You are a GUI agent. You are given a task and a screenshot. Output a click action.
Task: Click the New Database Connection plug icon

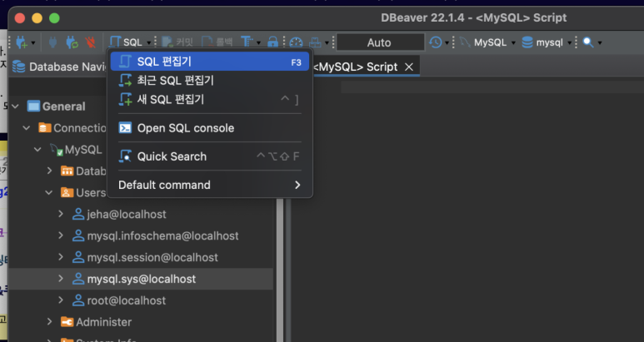pos(22,42)
